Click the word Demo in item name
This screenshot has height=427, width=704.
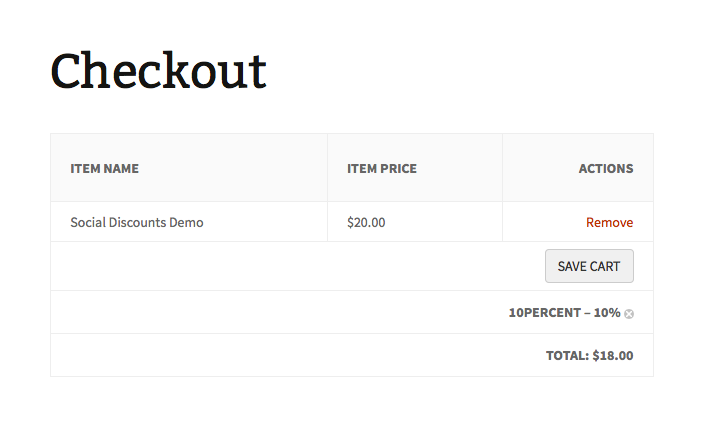(186, 222)
